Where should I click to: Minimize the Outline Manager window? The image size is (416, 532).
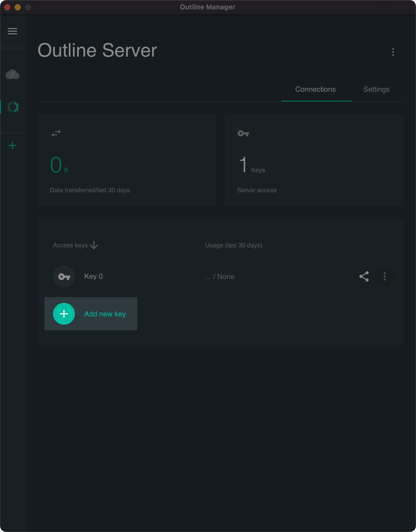point(18,7)
